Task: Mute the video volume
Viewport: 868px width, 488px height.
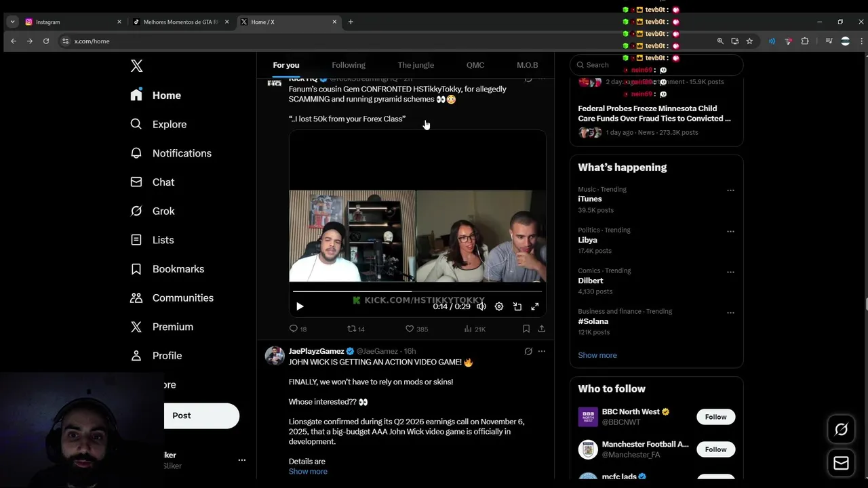Action: coord(481,306)
